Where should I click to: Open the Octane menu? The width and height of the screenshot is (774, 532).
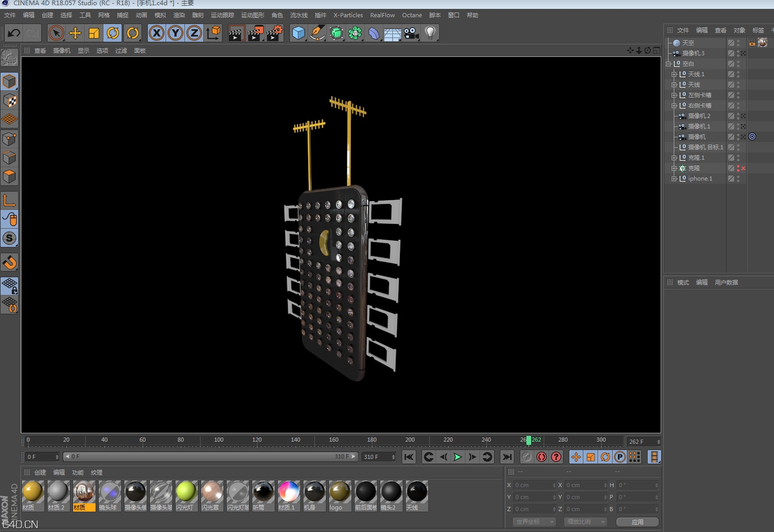click(412, 15)
